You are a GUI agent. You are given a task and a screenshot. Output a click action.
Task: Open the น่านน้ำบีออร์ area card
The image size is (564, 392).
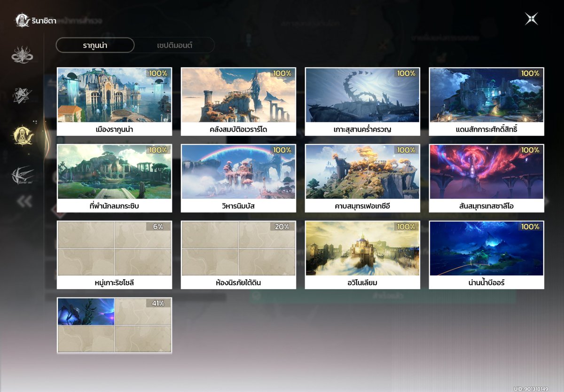tap(486, 255)
